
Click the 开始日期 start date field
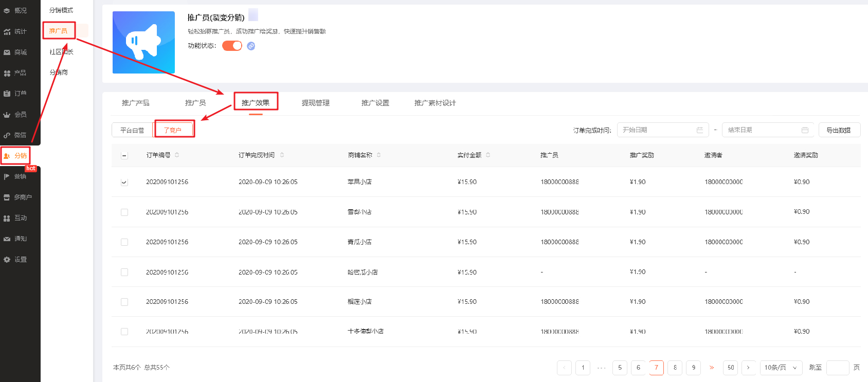pyautogui.click(x=662, y=130)
